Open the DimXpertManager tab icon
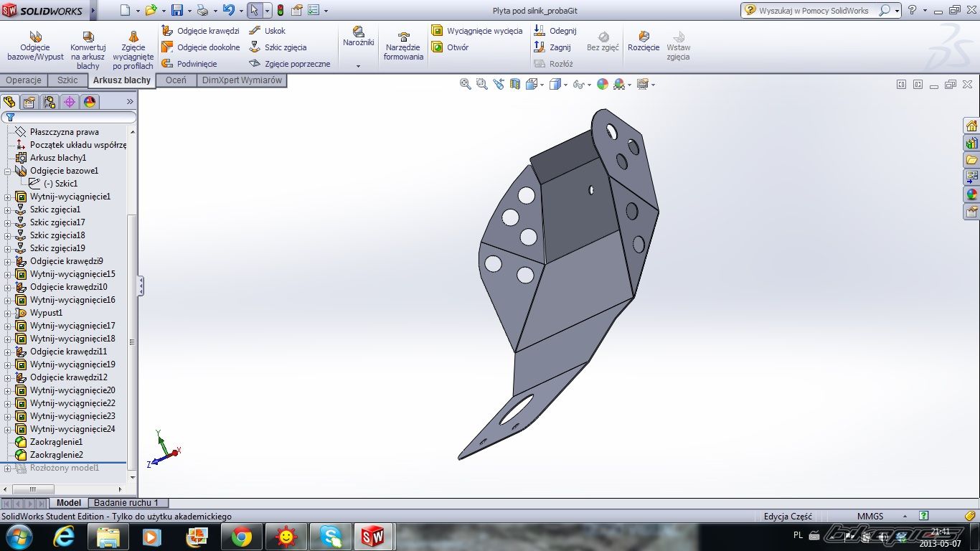Viewport: 980px width, 551px height. pyautogui.click(x=70, y=102)
